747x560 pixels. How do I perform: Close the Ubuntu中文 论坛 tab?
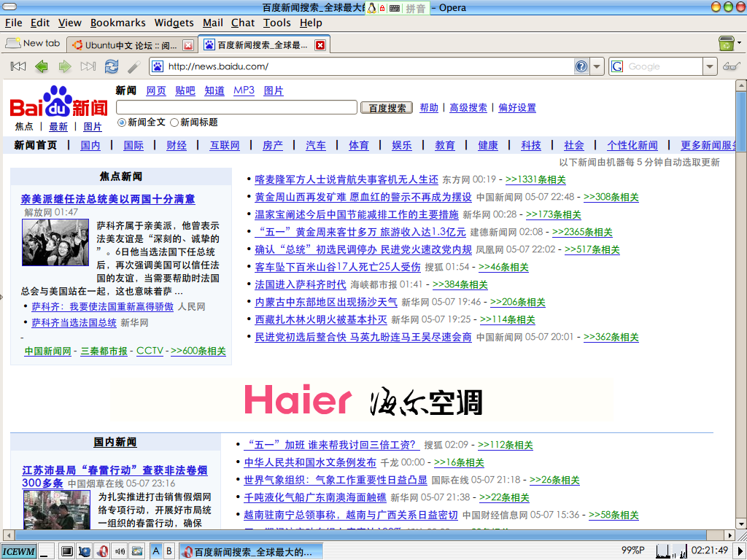point(188,45)
